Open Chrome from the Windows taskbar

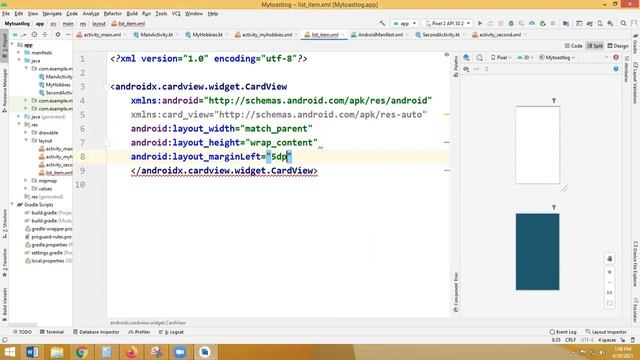(x=82, y=352)
